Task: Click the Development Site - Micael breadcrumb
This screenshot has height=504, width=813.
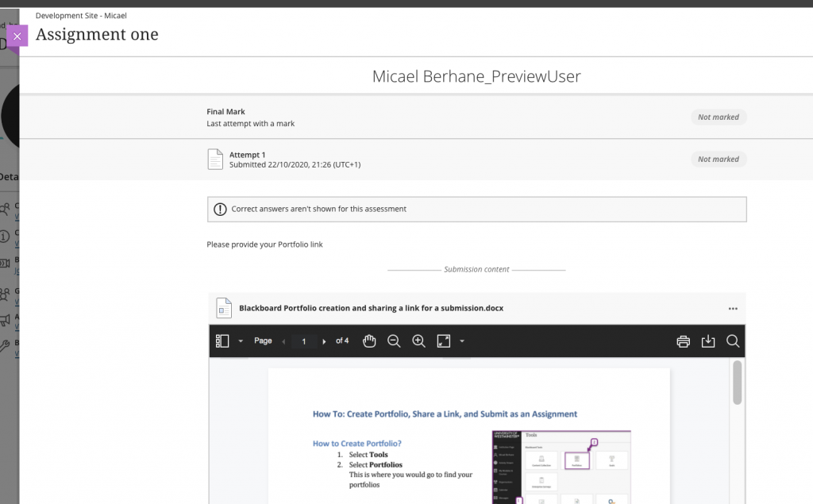Action: click(x=81, y=16)
